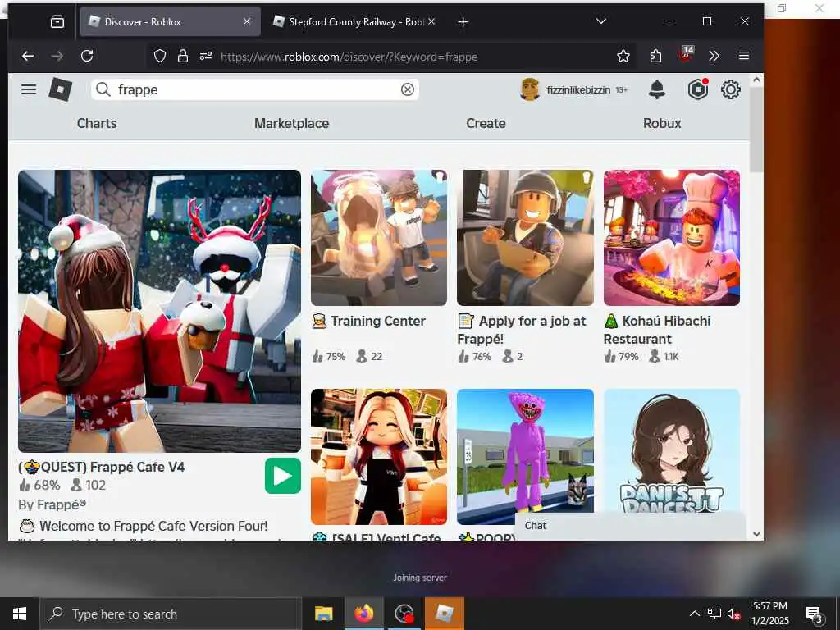Open the Charts menu
This screenshot has width=840, height=630.
tap(97, 123)
